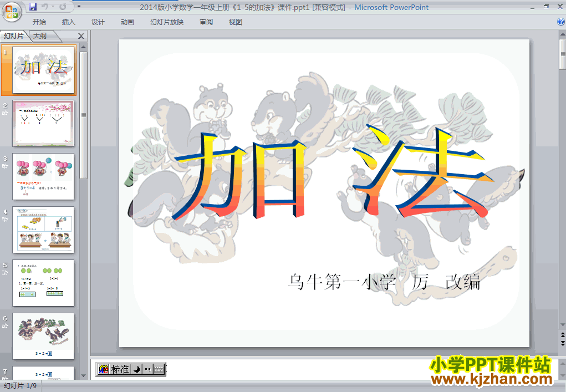Select slide 1 thumbnail titled 加法
This screenshot has width=566, height=392.
click(43, 70)
